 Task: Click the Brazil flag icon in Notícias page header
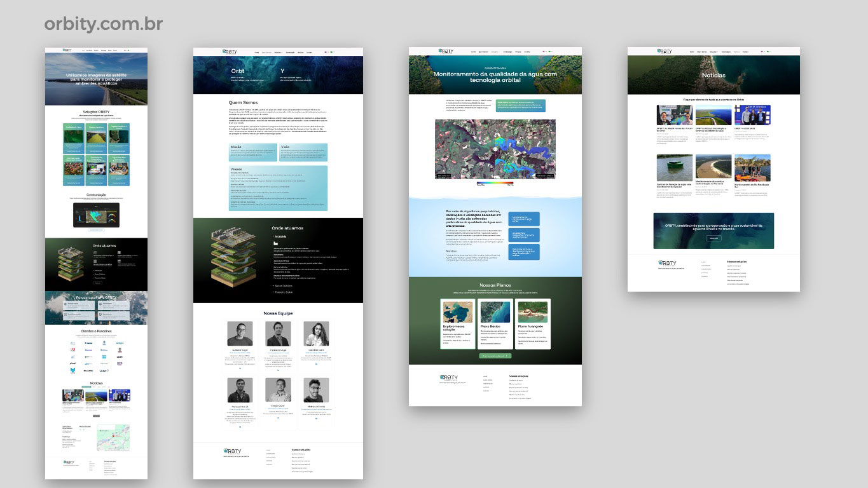tap(768, 51)
